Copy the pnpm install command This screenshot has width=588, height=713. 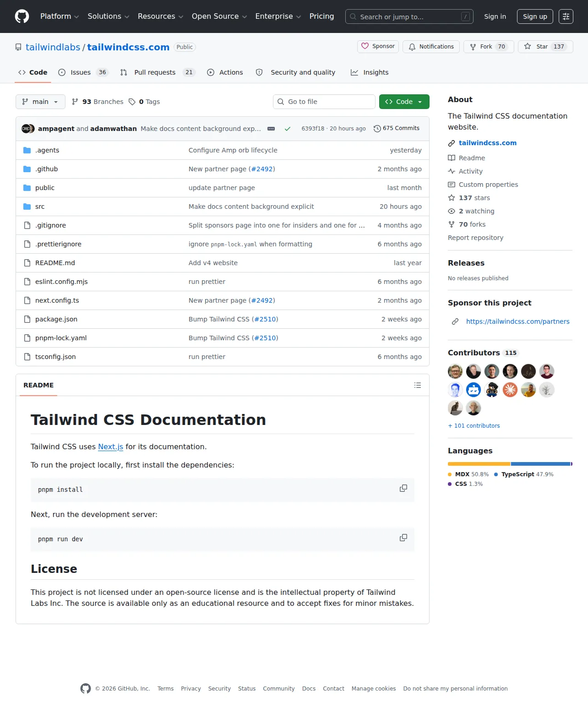tap(403, 488)
